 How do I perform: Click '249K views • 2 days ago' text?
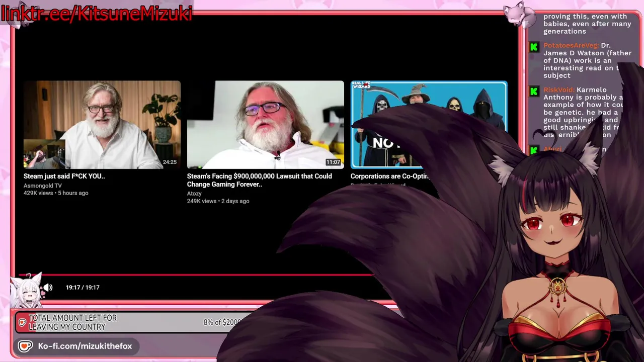[218, 201]
